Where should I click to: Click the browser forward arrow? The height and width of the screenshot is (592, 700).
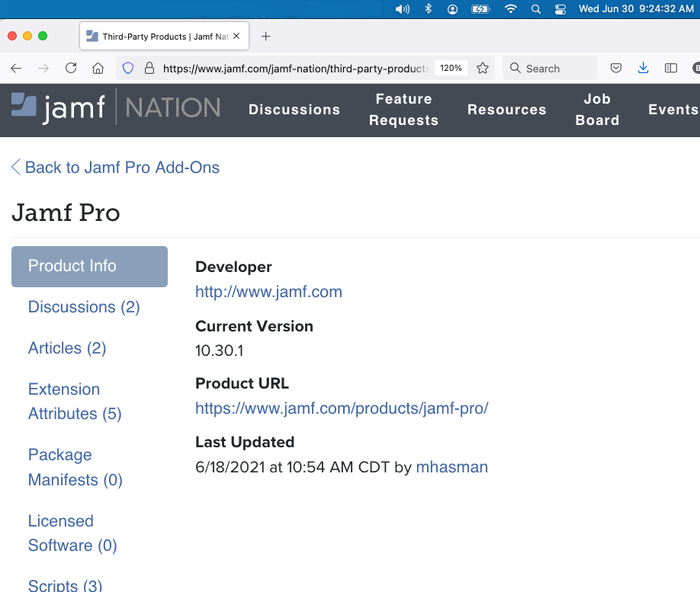pyautogui.click(x=43, y=69)
